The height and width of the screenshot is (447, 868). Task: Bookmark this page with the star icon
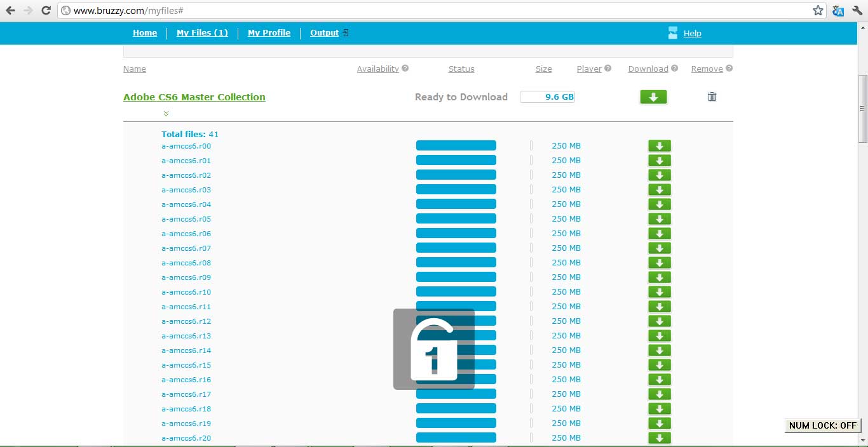click(x=818, y=10)
